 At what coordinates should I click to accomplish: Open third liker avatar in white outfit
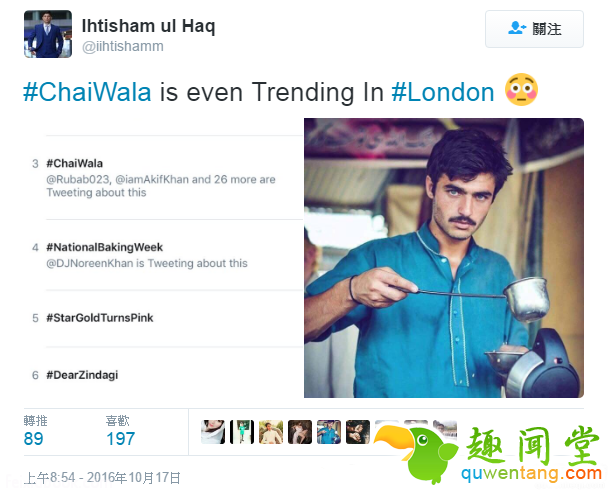[x=271, y=432]
